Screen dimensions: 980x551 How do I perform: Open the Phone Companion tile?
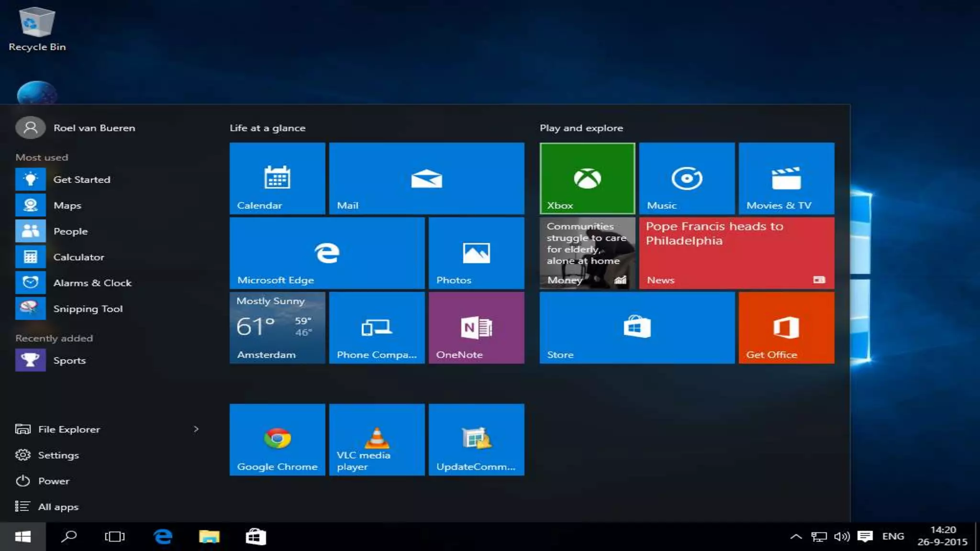[x=377, y=328]
